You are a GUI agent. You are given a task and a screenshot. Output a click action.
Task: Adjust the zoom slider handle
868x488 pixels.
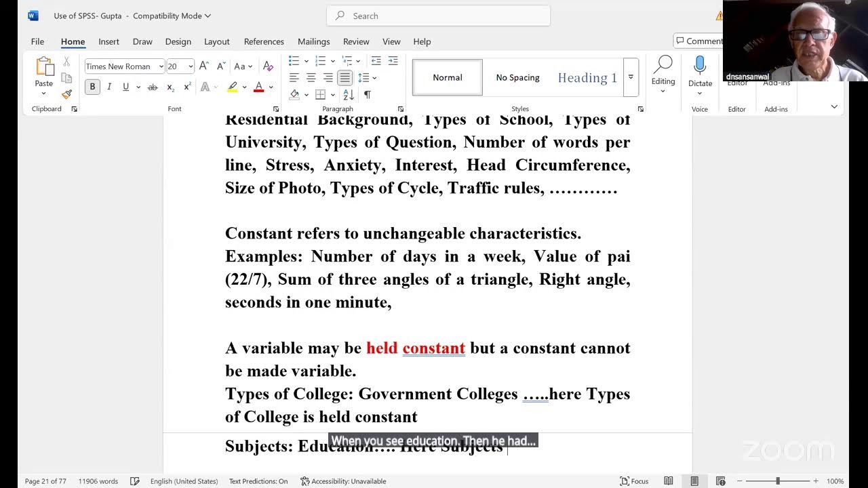tap(778, 481)
